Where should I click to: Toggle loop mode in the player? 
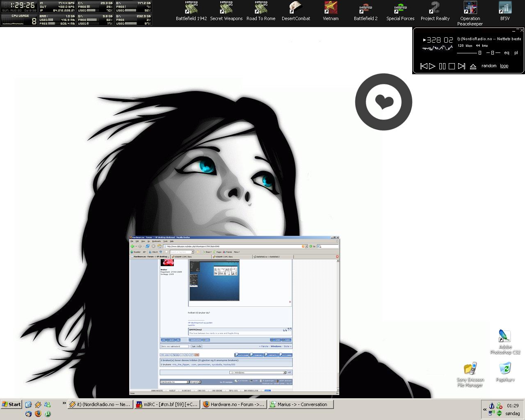[504, 66]
